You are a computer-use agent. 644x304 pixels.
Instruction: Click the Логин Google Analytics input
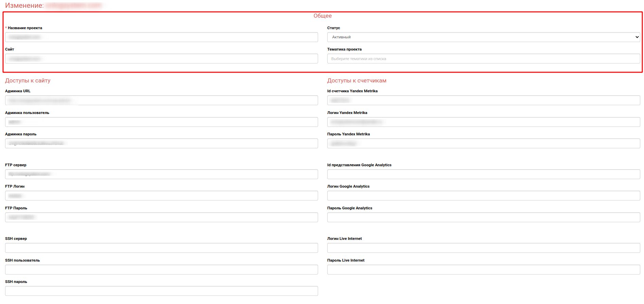coord(483,196)
